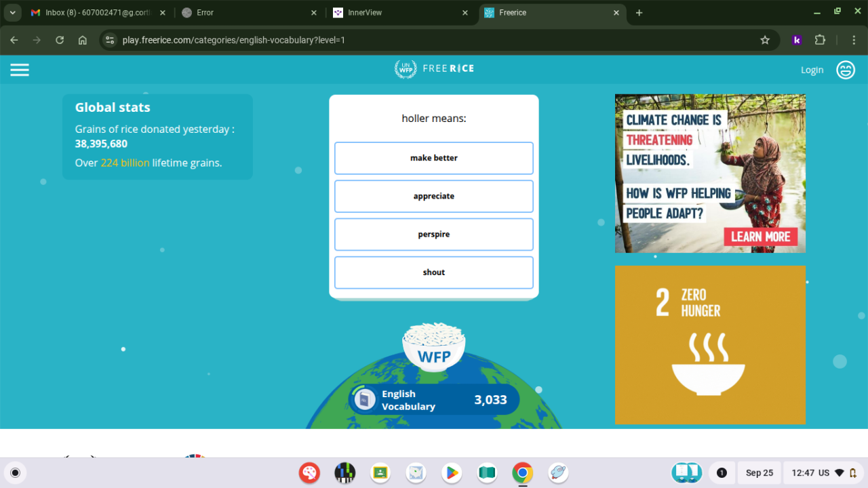The width and height of the screenshot is (868, 488).
Task: Click the English Vocabulary category icon
Action: (365, 400)
